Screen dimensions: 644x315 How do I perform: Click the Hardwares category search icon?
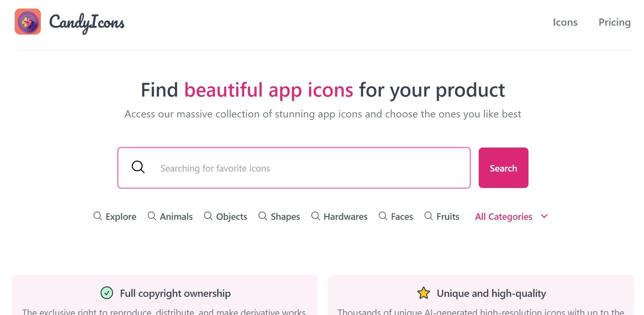[x=315, y=216]
